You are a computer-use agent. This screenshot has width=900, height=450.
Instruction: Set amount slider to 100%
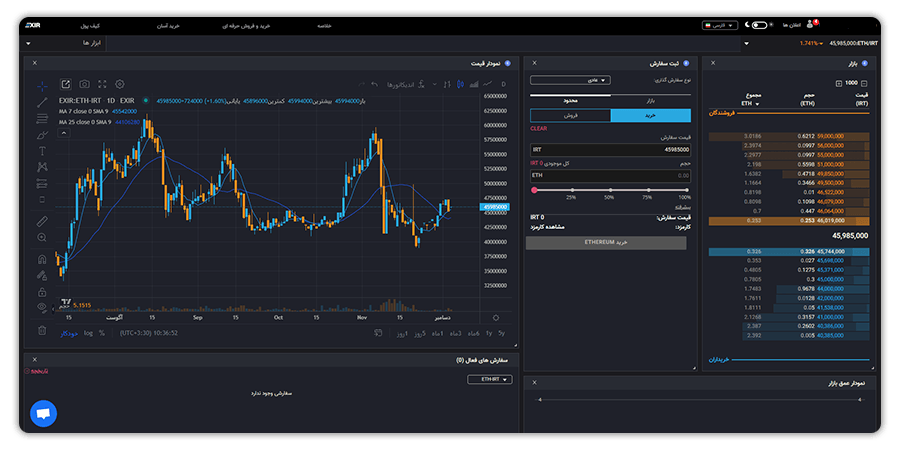686,190
